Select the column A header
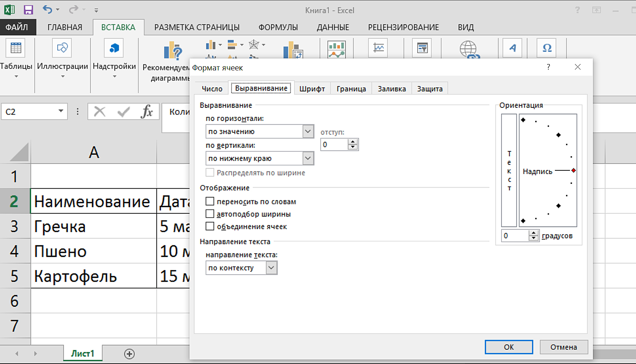The image size is (636, 364). pos(94,152)
